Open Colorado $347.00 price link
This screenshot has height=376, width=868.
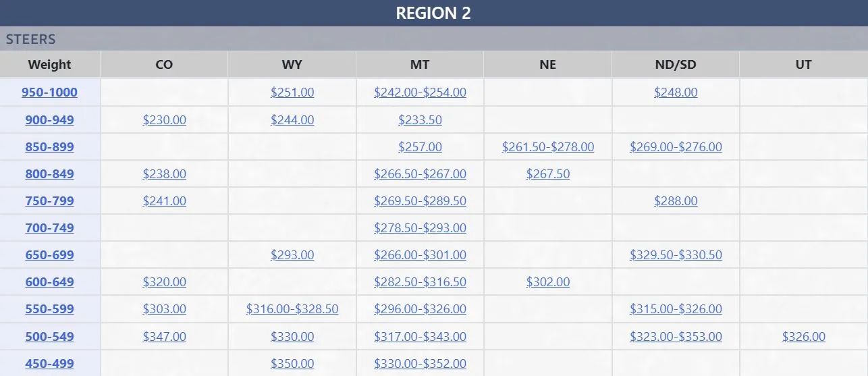pyautogui.click(x=165, y=337)
